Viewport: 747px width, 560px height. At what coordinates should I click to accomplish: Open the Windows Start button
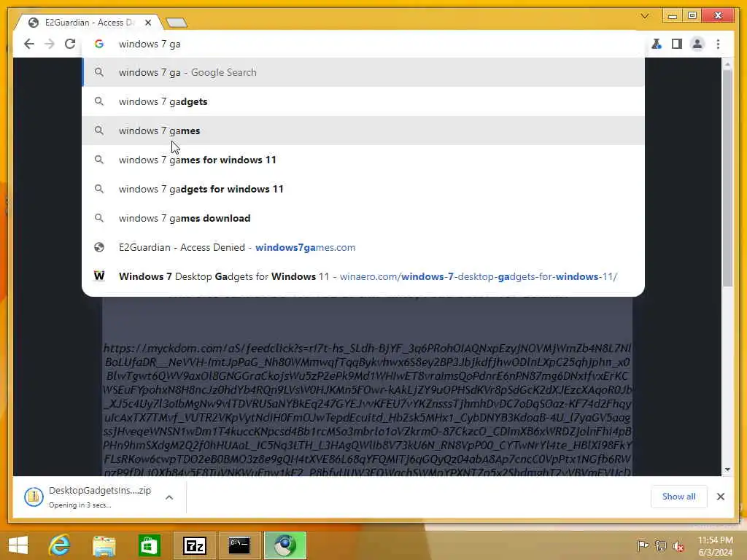(18, 545)
